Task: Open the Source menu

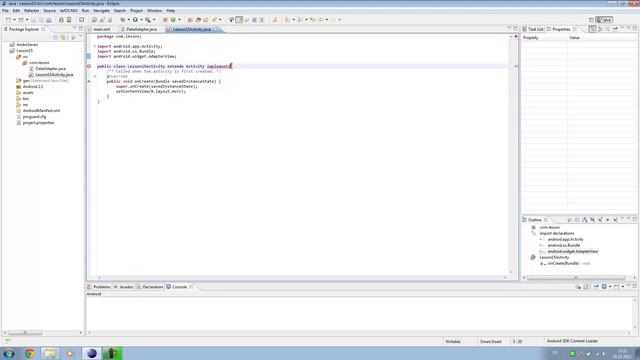Action: tap(50, 11)
